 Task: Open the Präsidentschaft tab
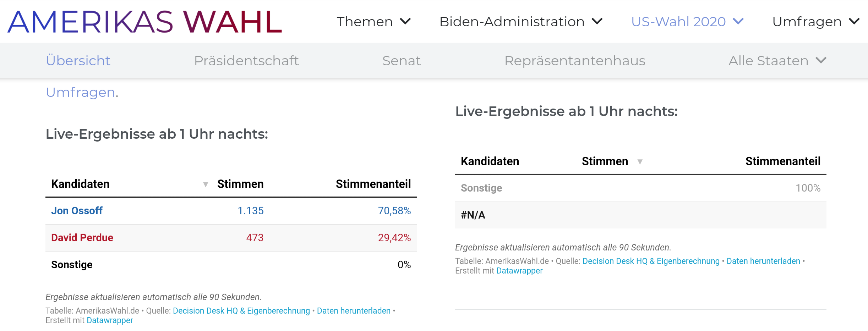246,61
